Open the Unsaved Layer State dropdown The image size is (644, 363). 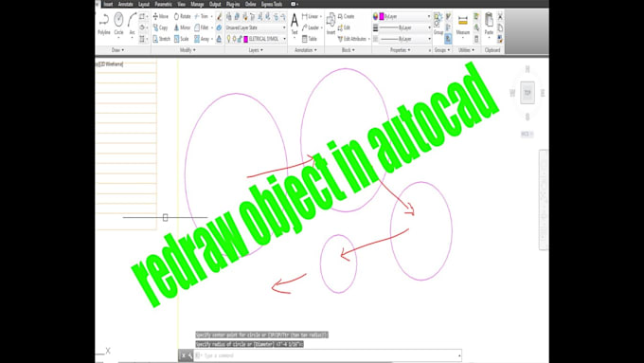coord(256,27)
